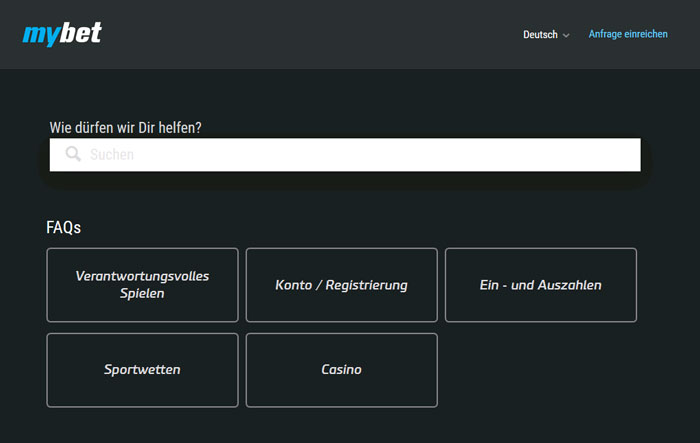Click the 'Wie dürfen wir Dir helfen?' label
The image size is (700, 443).
[x=125, y=128]
